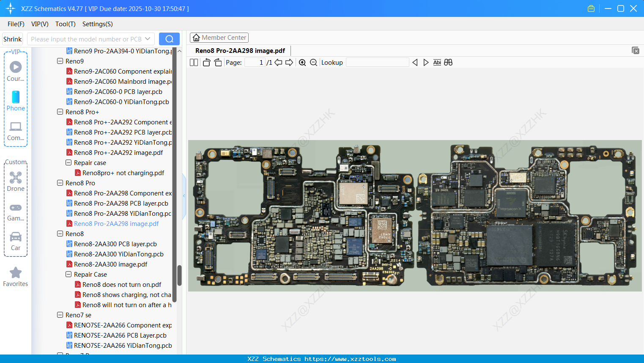This screenshot has height=363, width=644.
Task: Find next lookup match triangle
Action: point(426,63)
